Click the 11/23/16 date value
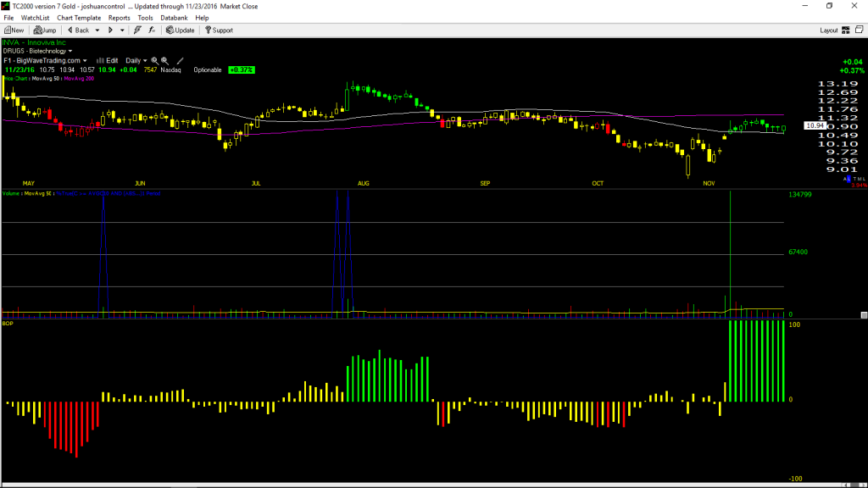Screen dimensions: 868x488 [19, 69]
